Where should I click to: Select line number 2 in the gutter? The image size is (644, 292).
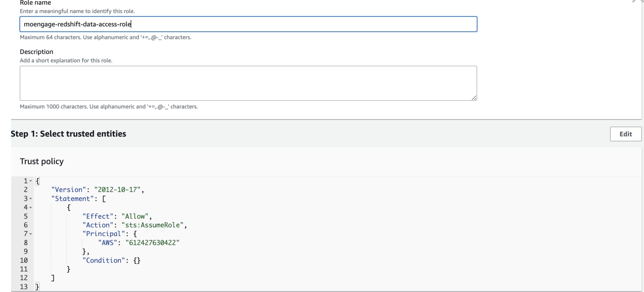(x=26, y=190)
